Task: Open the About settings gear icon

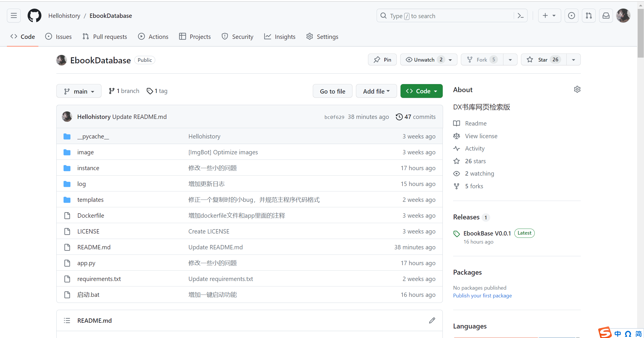Action: click(577, 89)
